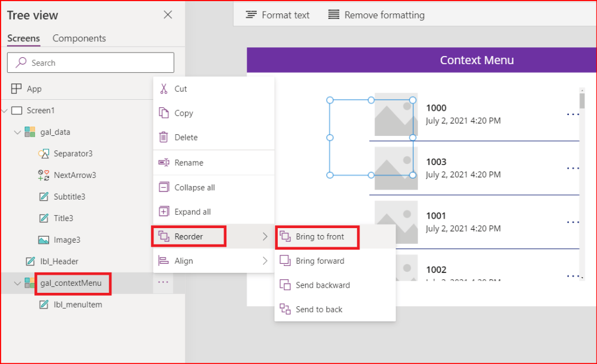The image size is (597, 364).
Task: Collapse the Screen1 tree node
Action: coord(5,110)
